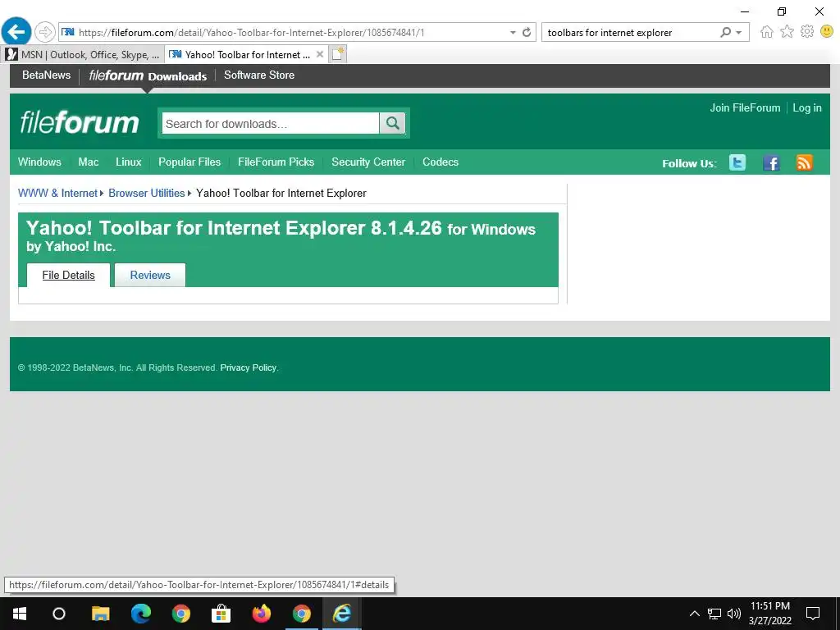Click the Search for downloads field
Image resolution: width=840 pixels, height=630 pixels.
[x=271, y=124]
